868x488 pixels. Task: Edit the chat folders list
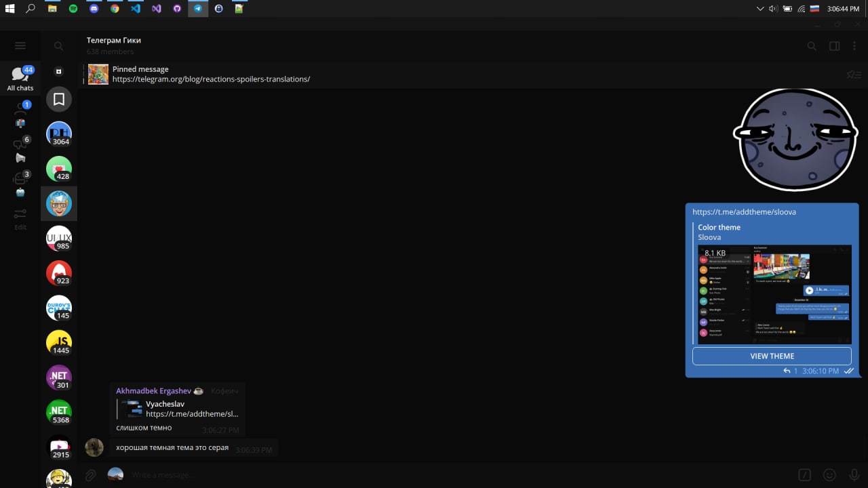click(x=20, y=219)
